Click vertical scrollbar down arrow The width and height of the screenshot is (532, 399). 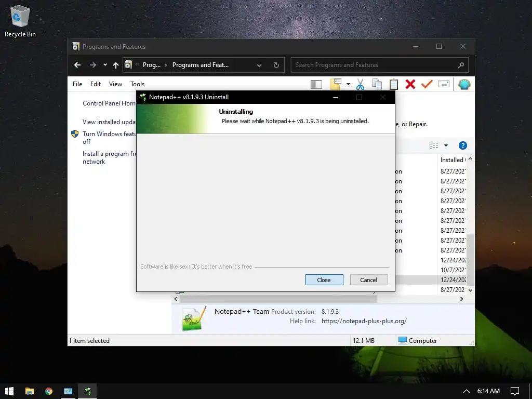(470, 290)
